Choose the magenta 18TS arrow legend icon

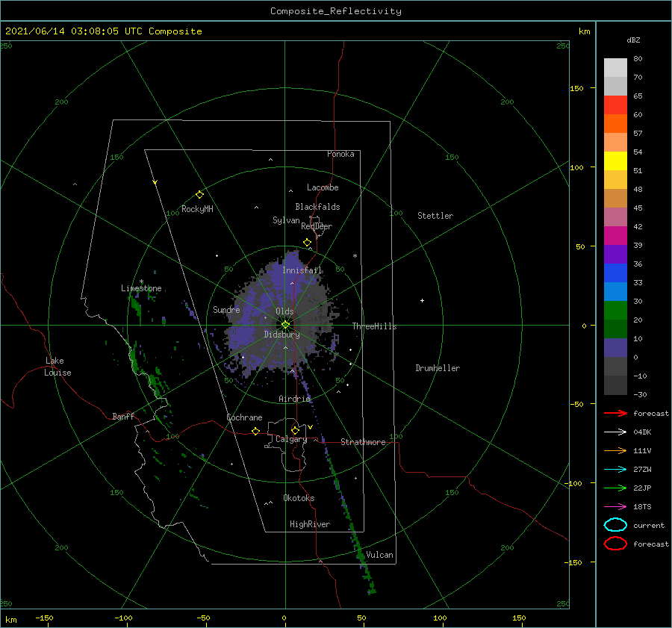(x=615, y=507)
